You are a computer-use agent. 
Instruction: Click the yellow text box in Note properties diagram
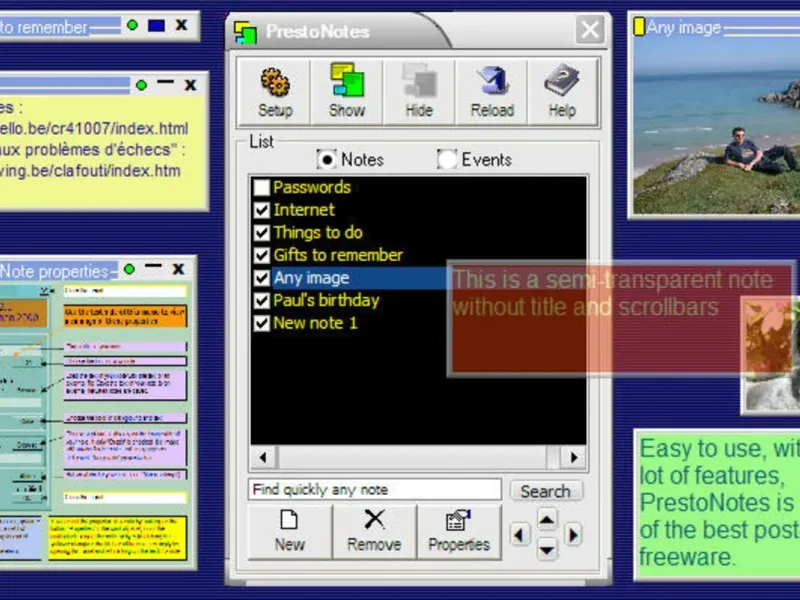click(117, 538)
